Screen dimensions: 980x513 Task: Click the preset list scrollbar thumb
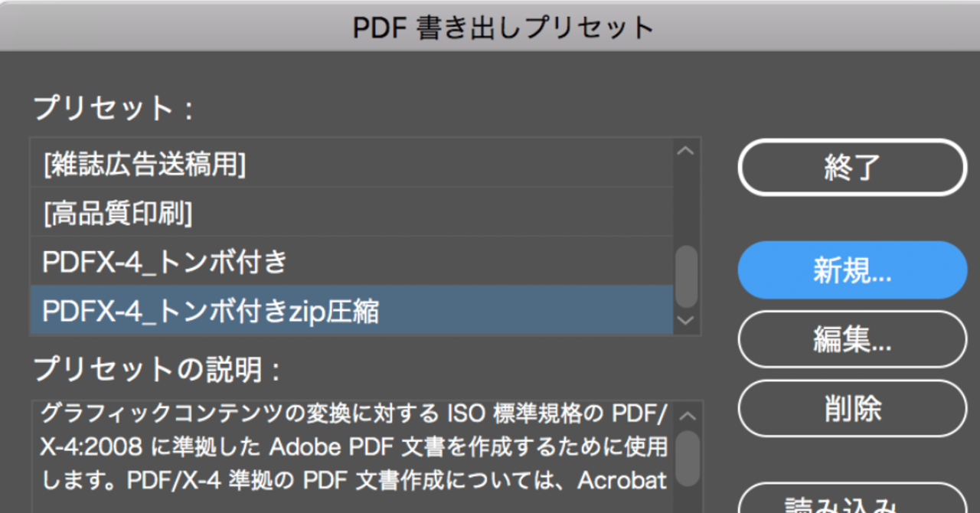686,276
